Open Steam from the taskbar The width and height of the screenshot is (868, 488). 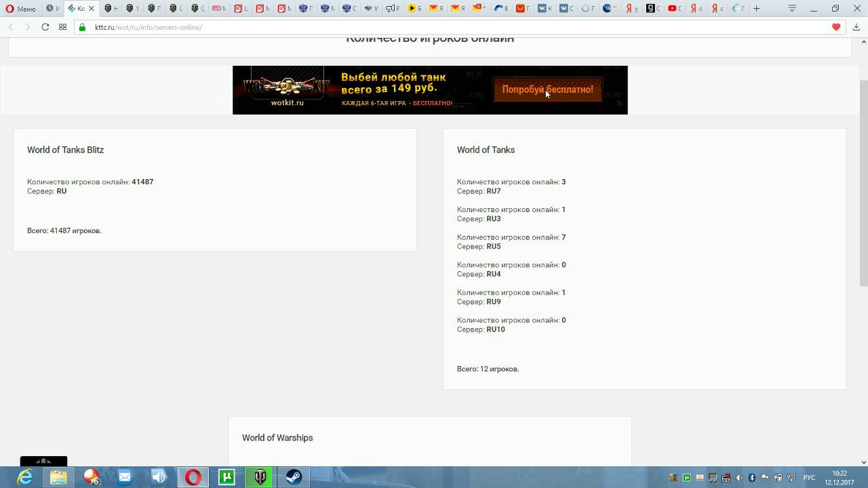294,477
